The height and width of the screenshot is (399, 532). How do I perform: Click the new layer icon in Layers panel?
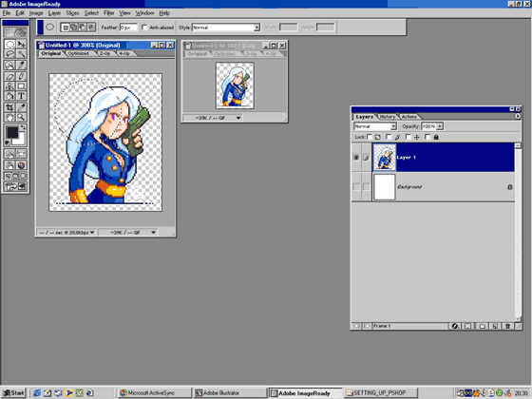[x=495, y=326]
